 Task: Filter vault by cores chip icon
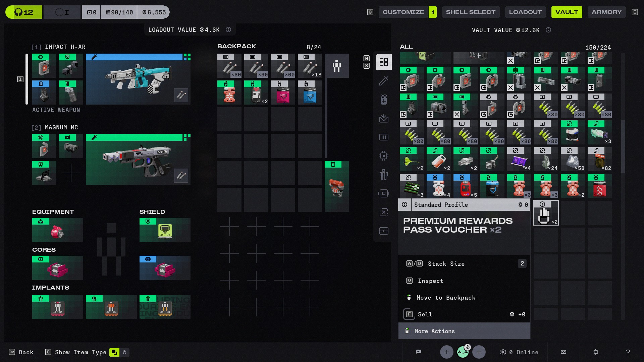(x=384, y=156)
